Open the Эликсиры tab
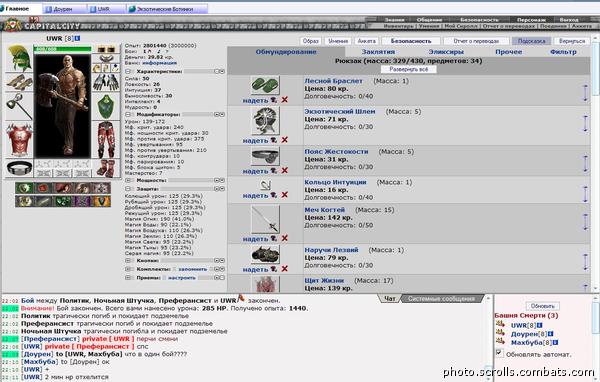 446,52
